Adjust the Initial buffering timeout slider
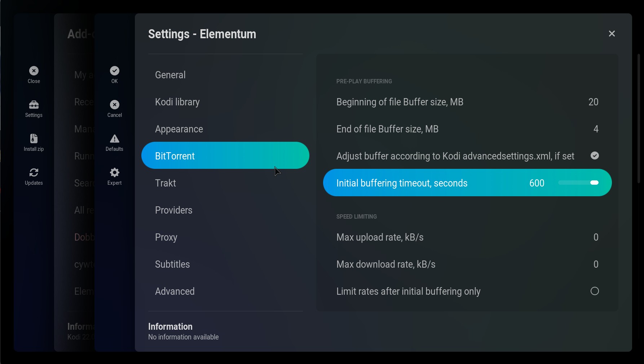644x364 pixels. click(578, 183)
